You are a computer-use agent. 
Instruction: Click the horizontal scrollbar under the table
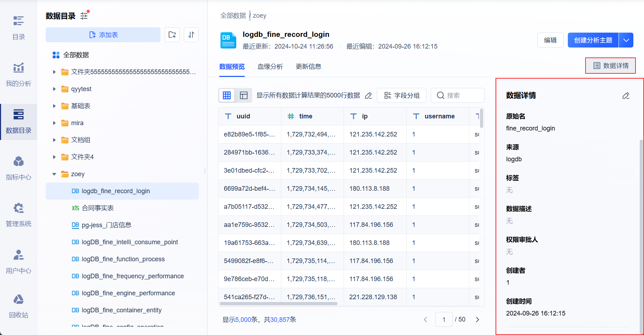278,303
